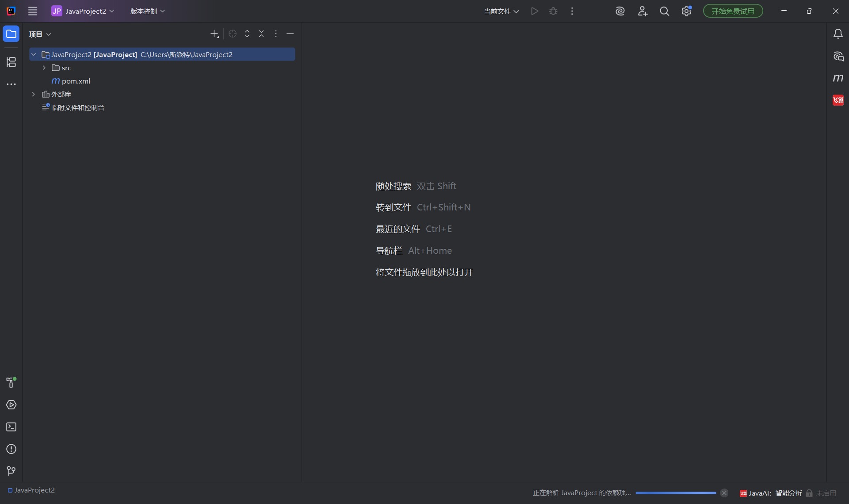
Task: Open the Notifications bell panel
Action: [x=838, y=34]
